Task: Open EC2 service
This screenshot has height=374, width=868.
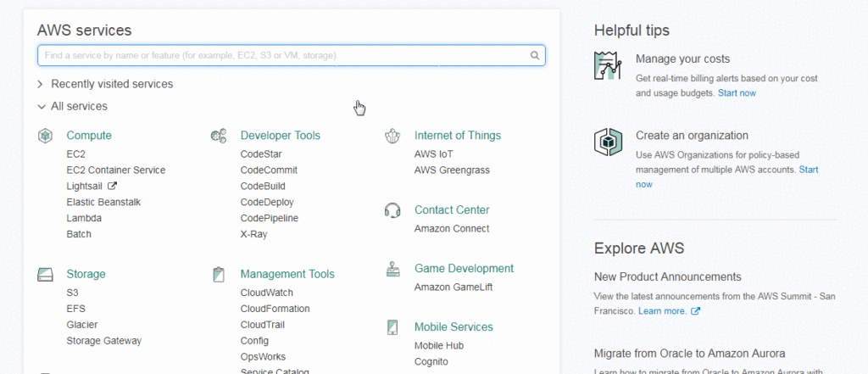Action: tap(75, 154)
